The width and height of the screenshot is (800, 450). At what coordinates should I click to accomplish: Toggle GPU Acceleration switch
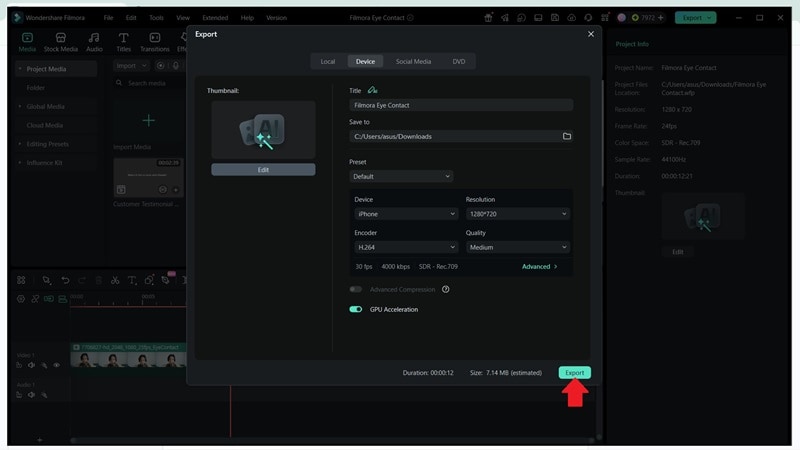tap(356, 309)
